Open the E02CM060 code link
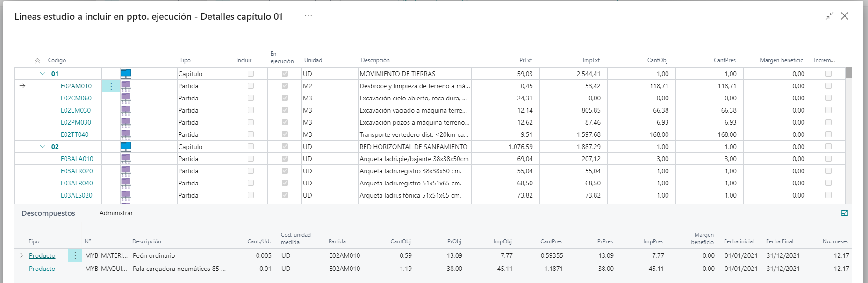This screenshot has width=868, height=283. [76, 98]
